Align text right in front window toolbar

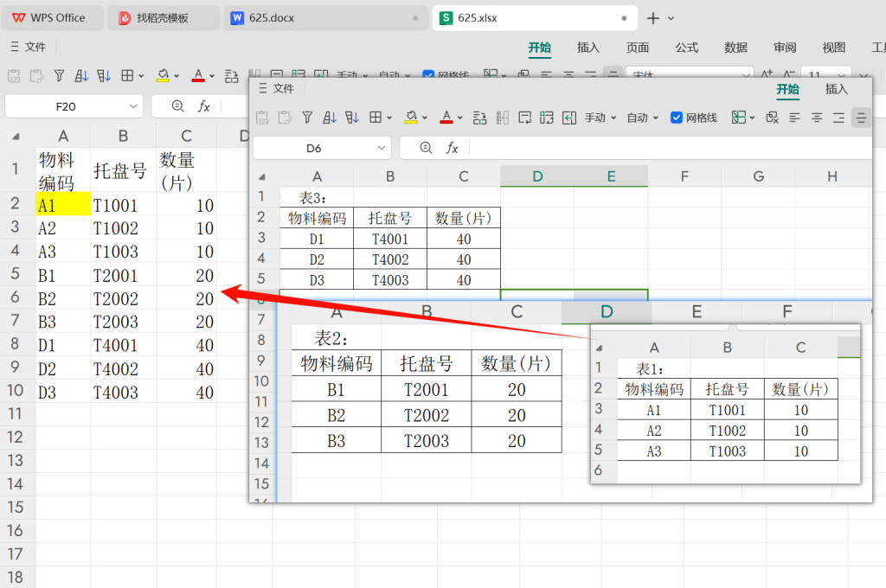(839, 118)
